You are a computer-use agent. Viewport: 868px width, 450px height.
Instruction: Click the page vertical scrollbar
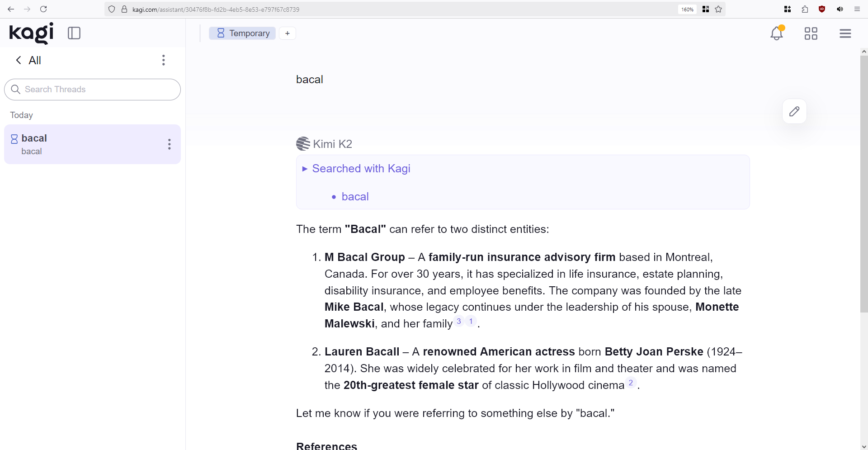click(863, 181)
